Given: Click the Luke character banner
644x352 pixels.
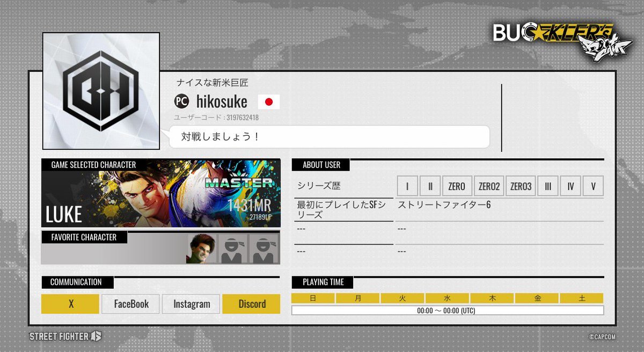Looking at the screenshot, I should point(160,193).
